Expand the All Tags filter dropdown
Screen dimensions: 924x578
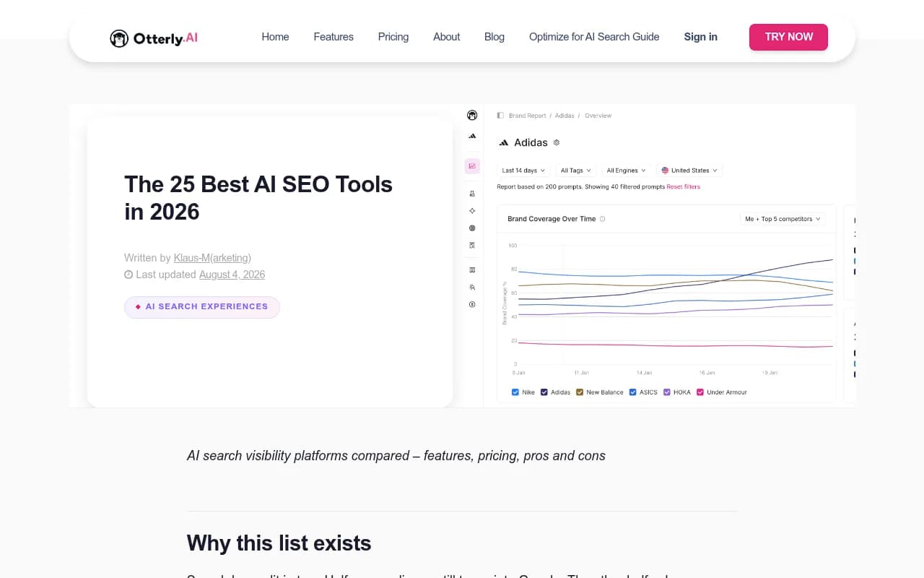coord(576,171)
